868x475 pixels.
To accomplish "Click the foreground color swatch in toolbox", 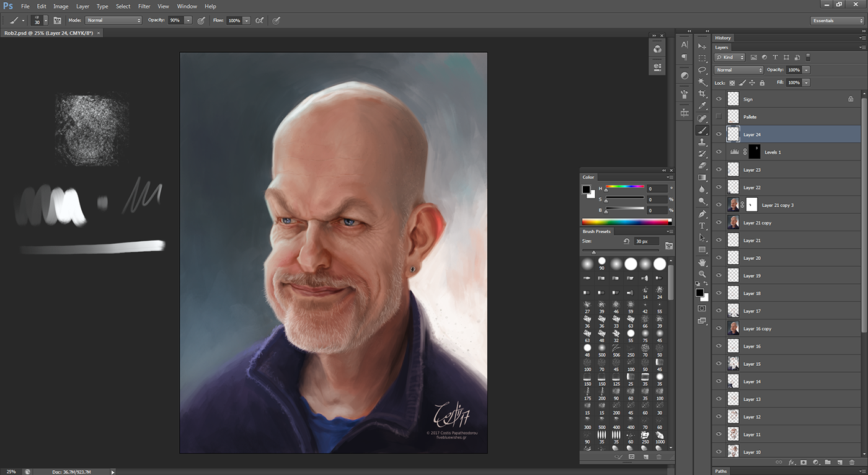I will click(x=699, y=292).
